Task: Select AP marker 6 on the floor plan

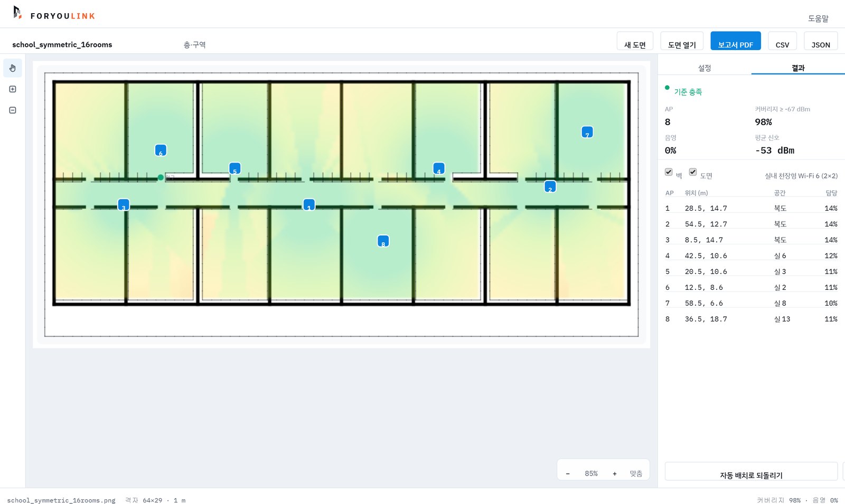Action: pyautogui.click(x=161, y=150)
